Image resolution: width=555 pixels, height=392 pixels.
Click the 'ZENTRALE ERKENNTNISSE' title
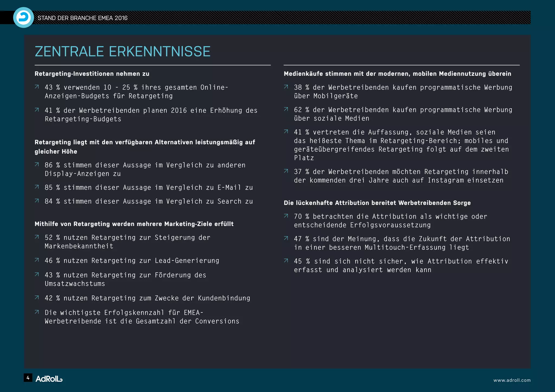pyautogui.click(x=122, y=51)
